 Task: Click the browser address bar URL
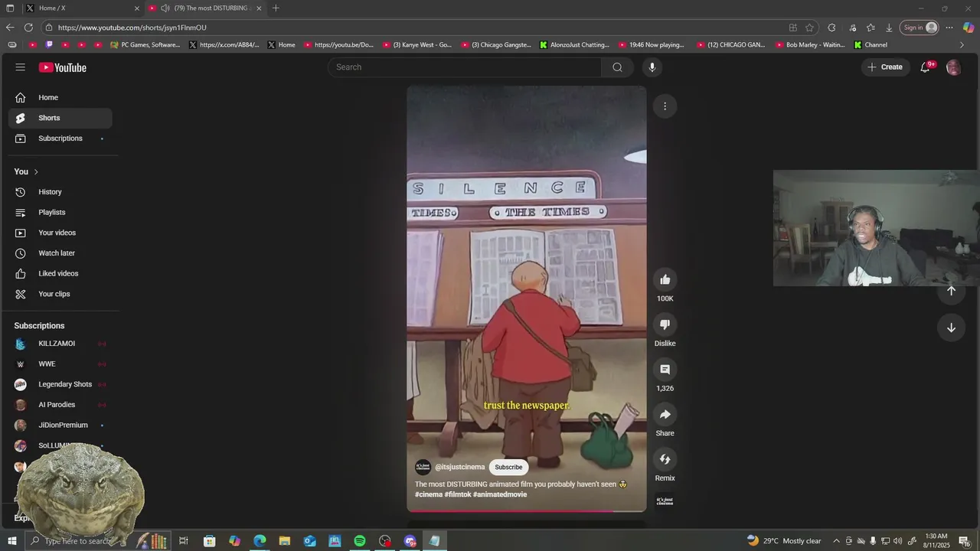click(x=132, y=28)
